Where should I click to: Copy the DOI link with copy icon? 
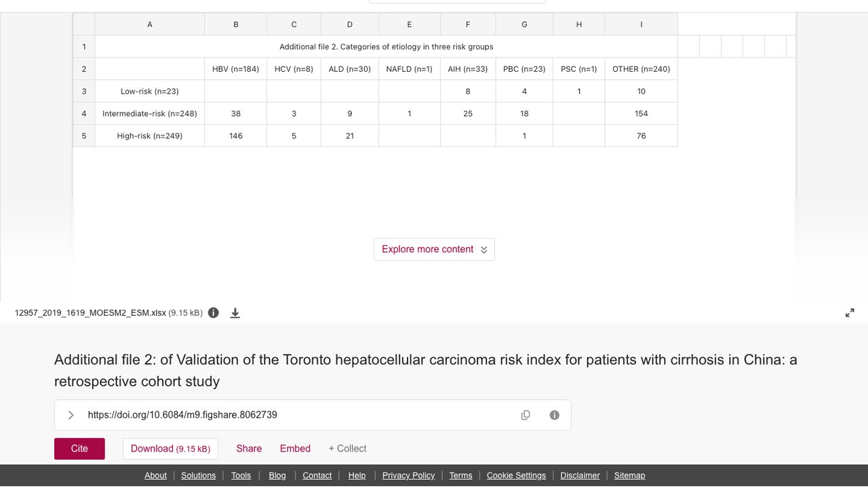coord(526,415)
